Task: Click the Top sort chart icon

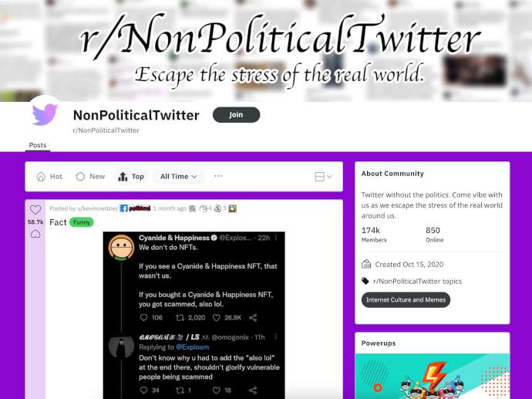Action: (x=123, y=177)
